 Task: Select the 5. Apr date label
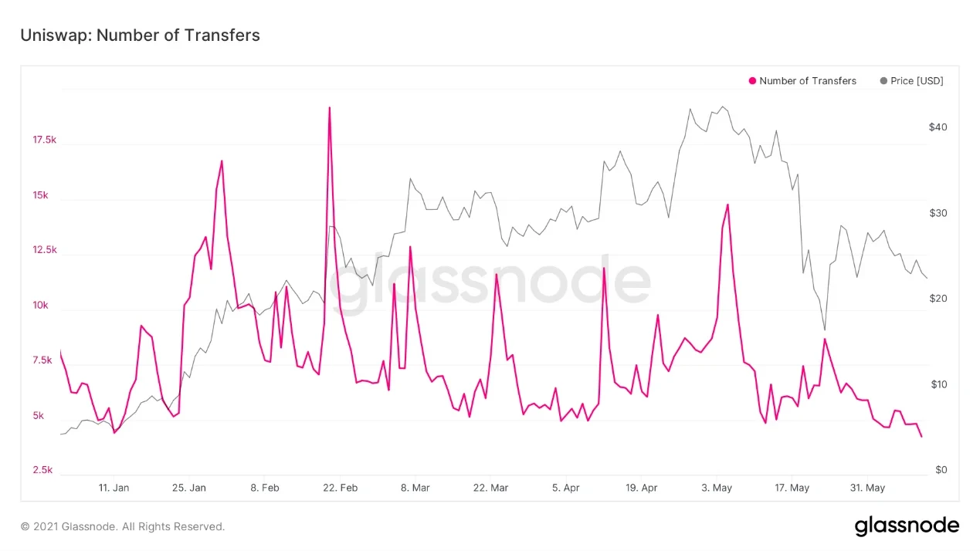pyautogui.click(x=566, y=488)
